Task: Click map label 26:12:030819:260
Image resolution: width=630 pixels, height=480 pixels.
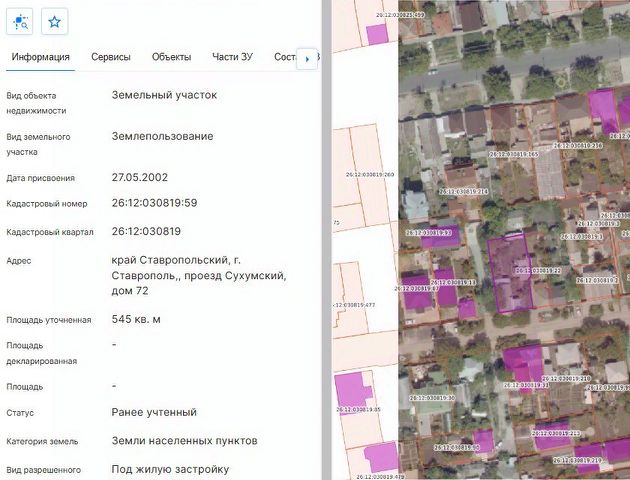Action: coord(370,175)
